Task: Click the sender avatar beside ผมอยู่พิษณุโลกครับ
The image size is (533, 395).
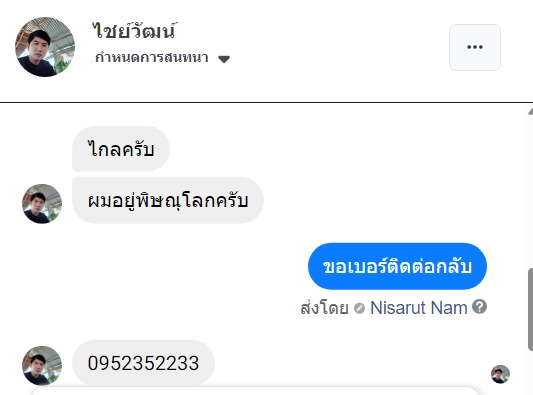Action: (x=42, y=204)
